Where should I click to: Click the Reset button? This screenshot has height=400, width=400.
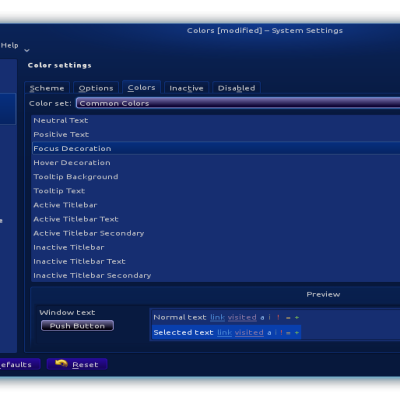point(77,364)
